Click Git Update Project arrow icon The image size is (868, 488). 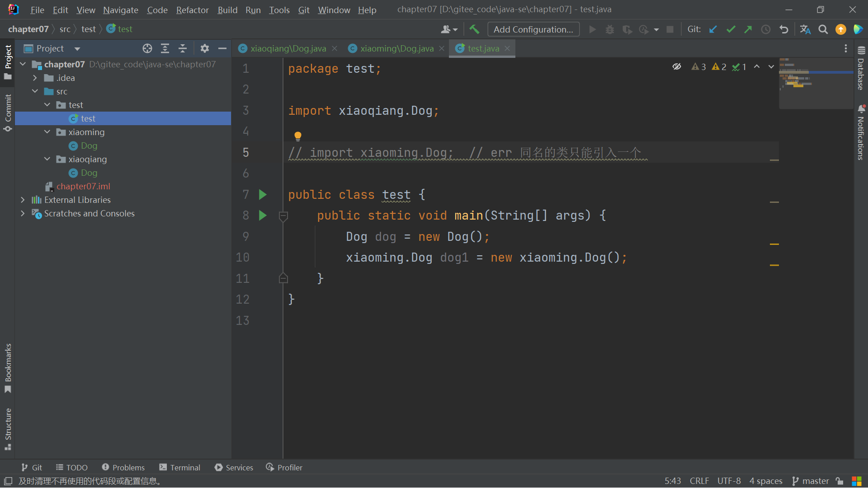(713, 29)
